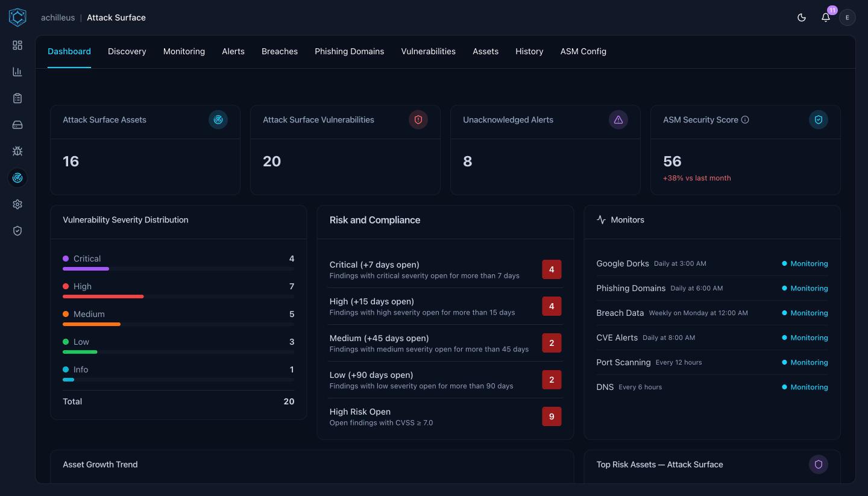This screenshot has width=868, height=496.
Task: Click shield alert icon on Vulnerabilities card
Action: coord(418,120)
